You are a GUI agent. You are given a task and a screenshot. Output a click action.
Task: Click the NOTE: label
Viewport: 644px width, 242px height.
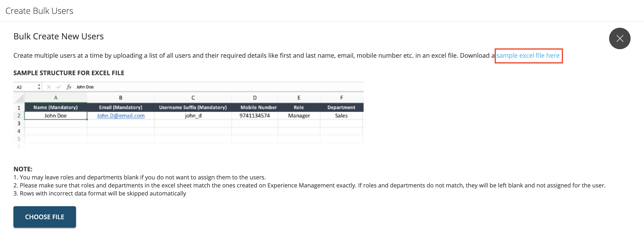click(x=23, y=169)
